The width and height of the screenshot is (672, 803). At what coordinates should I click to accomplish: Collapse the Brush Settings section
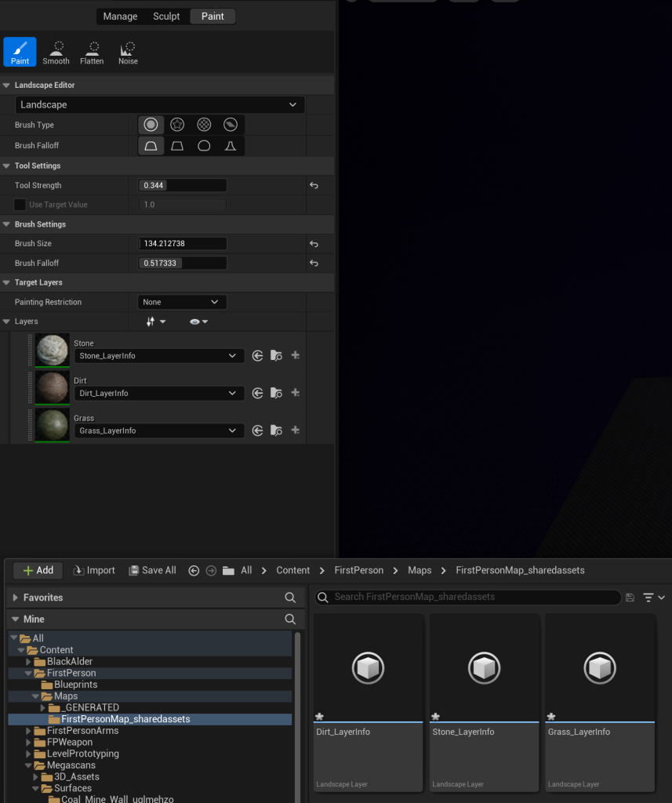tap(7, 224)
